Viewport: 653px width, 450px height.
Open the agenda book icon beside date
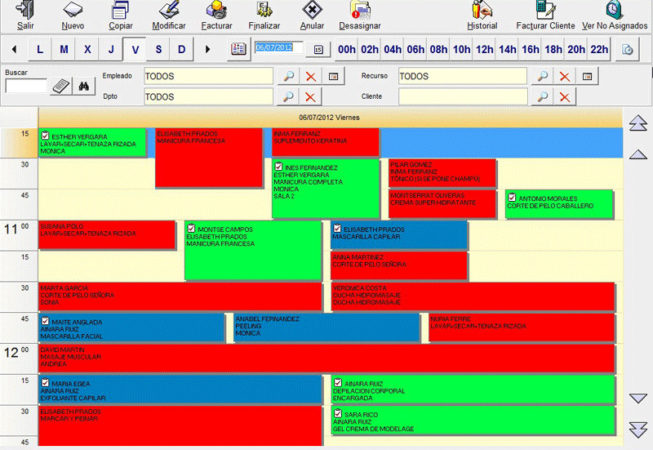(239, 49)
